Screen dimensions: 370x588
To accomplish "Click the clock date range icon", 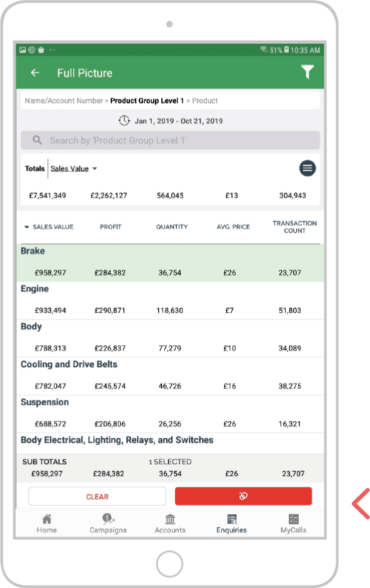I will pos(124,121).
